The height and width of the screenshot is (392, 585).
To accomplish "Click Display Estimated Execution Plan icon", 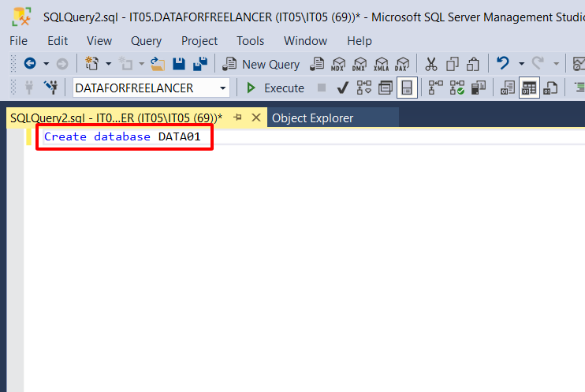I will coord(363,88).
